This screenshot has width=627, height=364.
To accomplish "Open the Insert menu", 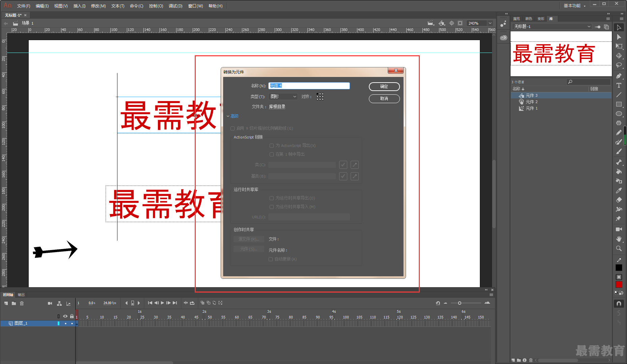I will pos(79,6).
